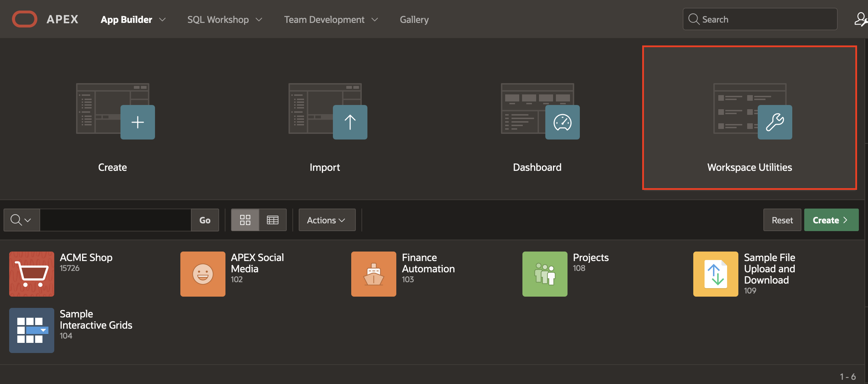Image resolution: width=868 pixels, height=384 pixels.
Task: Open the Actions dropdown menu
Action: (x=327, y=220)
